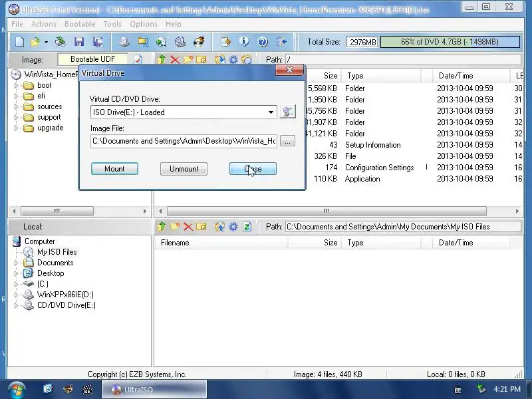Click the Bootable UDF image type field
532x399 pixels.
point(92,59)
